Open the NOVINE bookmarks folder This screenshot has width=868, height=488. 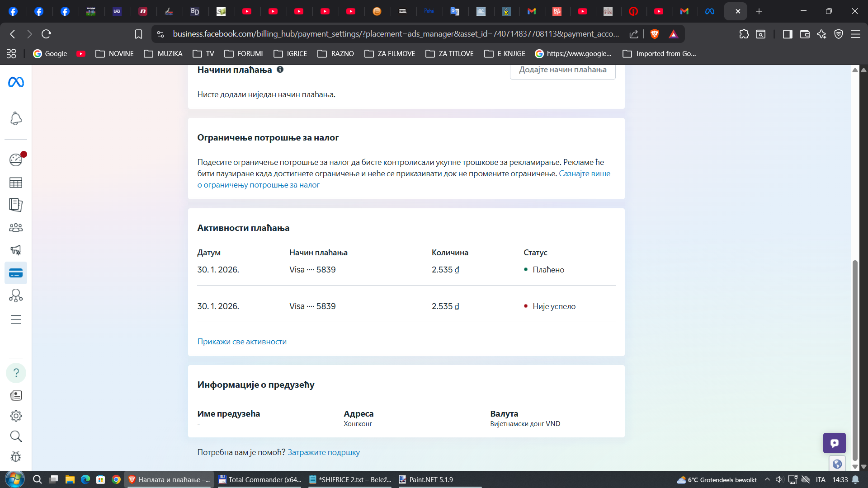pyautogui.click(x=115, y=54)
